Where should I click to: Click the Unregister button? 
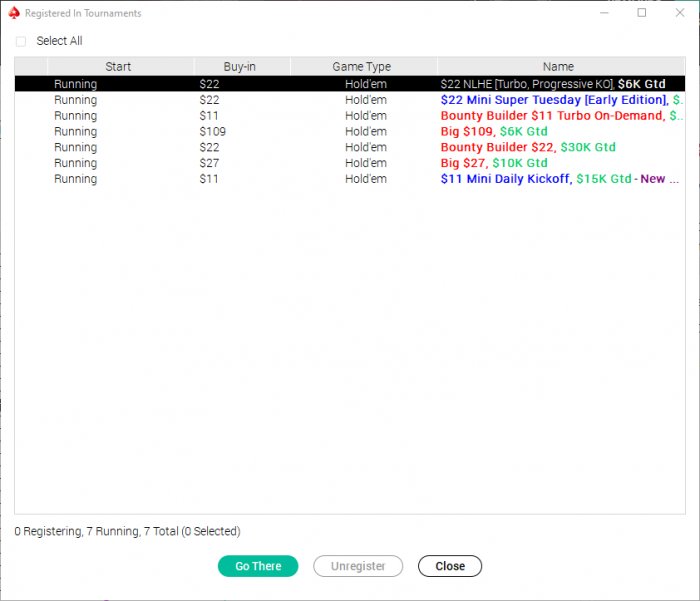coord(358,566)
